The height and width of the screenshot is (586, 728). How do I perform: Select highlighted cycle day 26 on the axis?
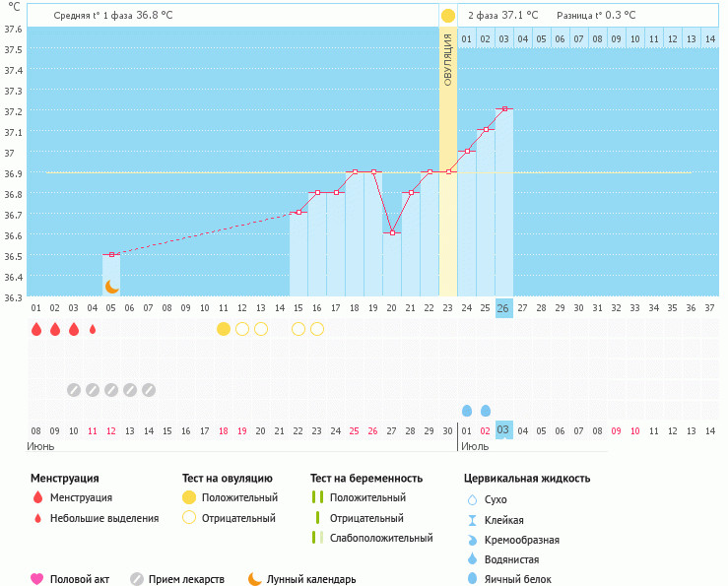click(x=503, y=308)
